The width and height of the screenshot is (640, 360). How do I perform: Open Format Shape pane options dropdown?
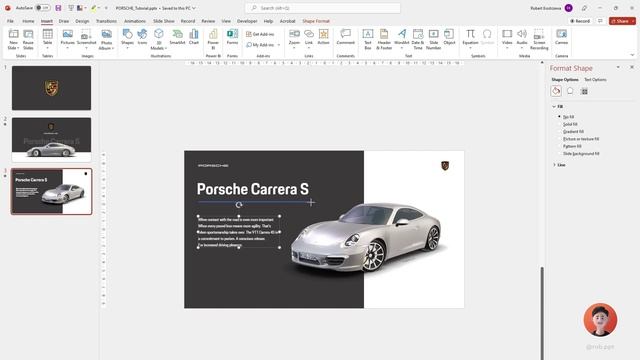click(x=618, y=67)
